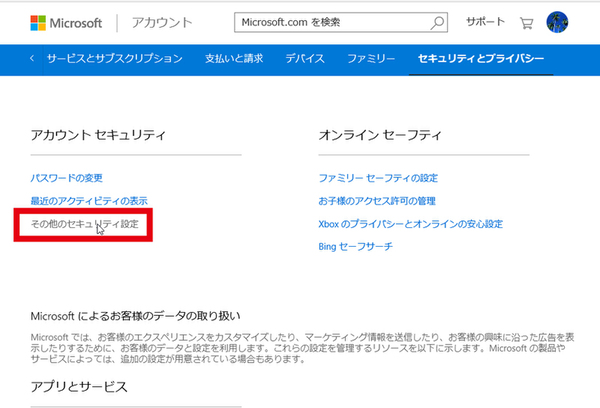Click the search magnifier icon

point(437,23)
